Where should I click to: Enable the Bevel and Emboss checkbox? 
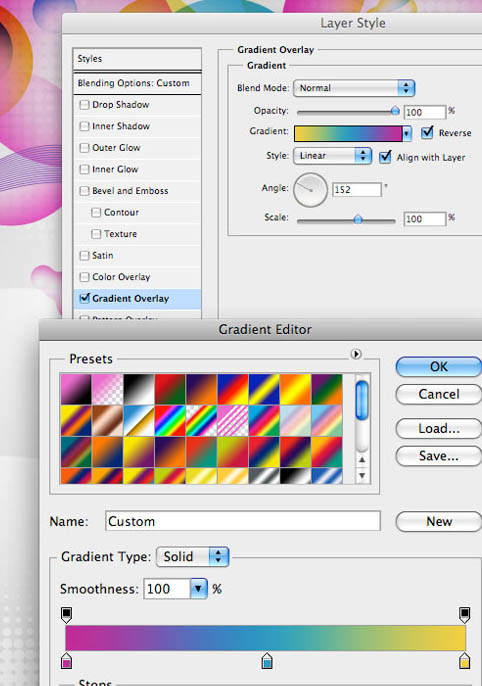[84, 191]
